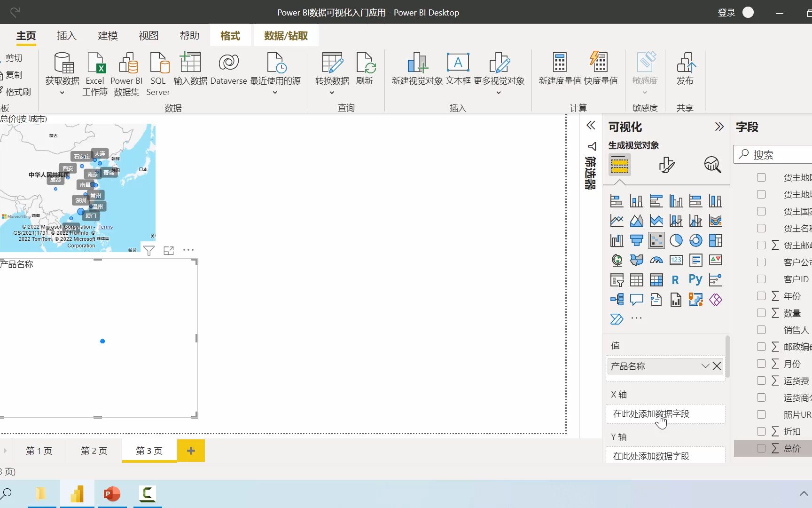Select the area chart visual icon
Image resolution: width=812 pixels, height=508 pixels.
(x=636, y=221)
